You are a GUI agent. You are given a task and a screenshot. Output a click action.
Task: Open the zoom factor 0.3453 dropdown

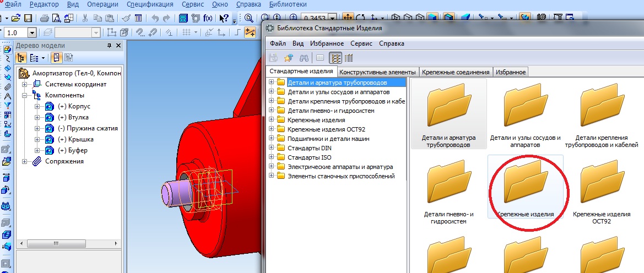point(332,18)
